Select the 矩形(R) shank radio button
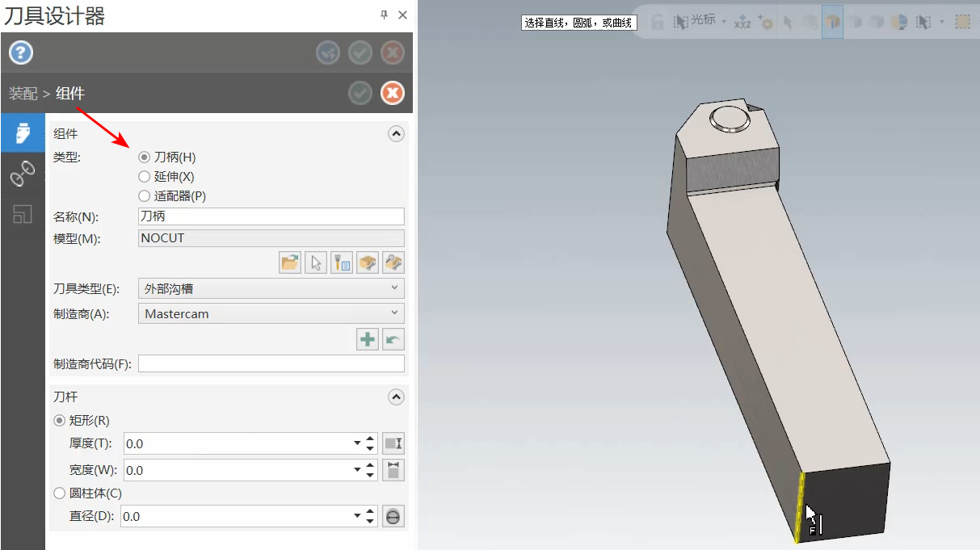 [59, 421]
